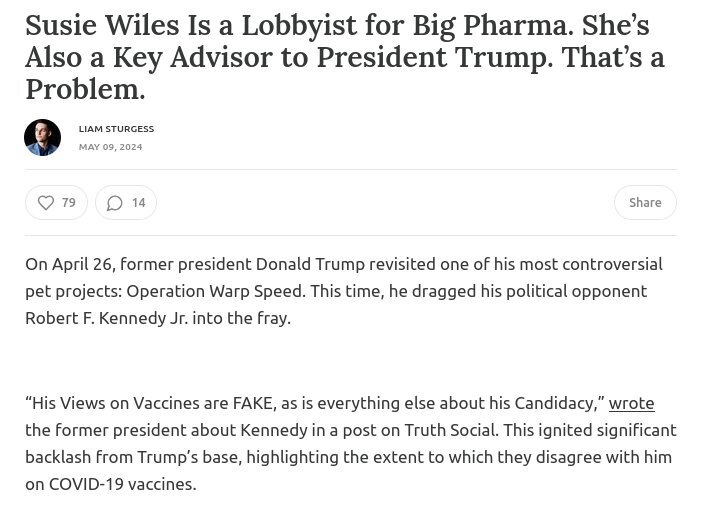Click "COVID-19 vaccines" at the paragraph end
701x506 pixels.
click(122, 484)
